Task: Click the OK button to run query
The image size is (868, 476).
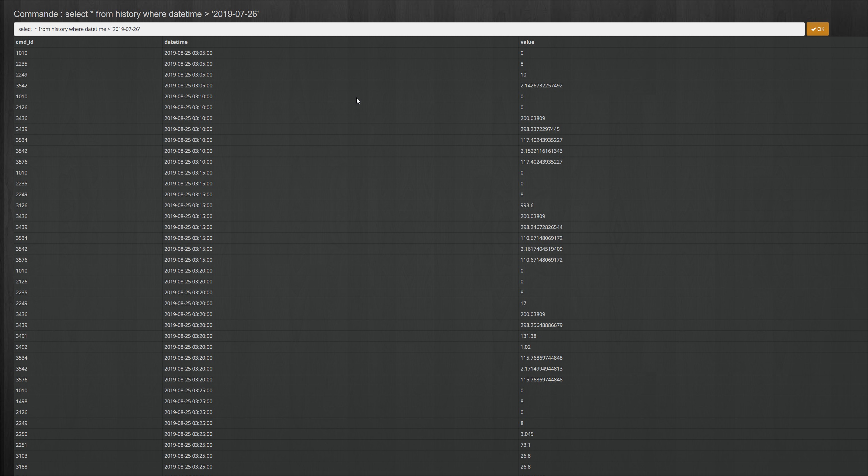Action: [x=817, y=29]
